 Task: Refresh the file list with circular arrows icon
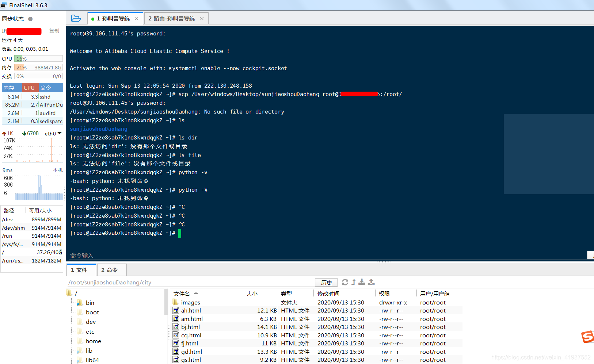tap(344, 282)
